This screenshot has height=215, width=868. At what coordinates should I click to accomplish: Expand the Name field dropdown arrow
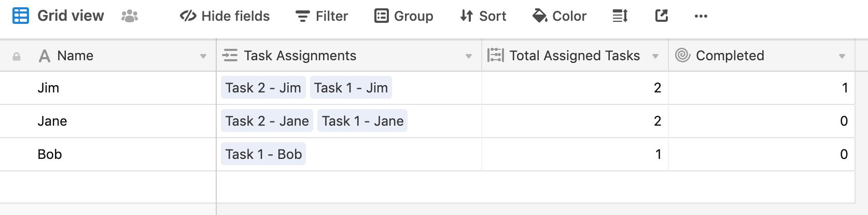coord(203,56)
